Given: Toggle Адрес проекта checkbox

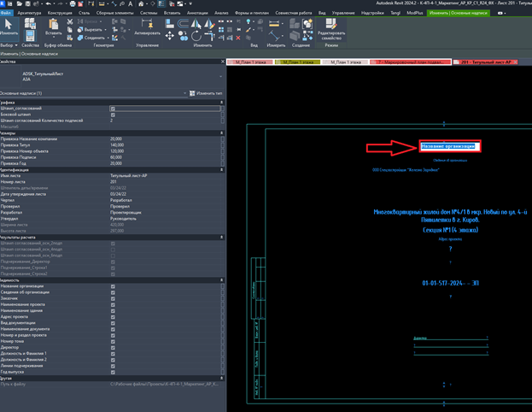Looking at the screenshot, I should (113, 317).
